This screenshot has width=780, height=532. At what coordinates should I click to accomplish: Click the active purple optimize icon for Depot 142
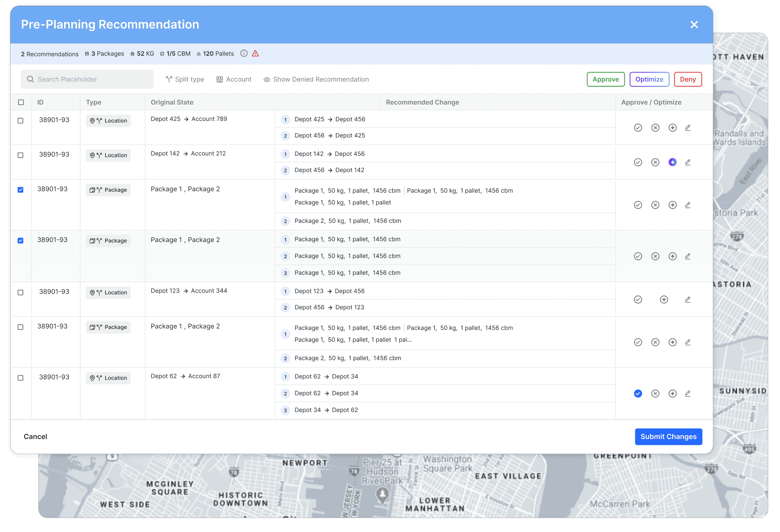click(673, 162)
